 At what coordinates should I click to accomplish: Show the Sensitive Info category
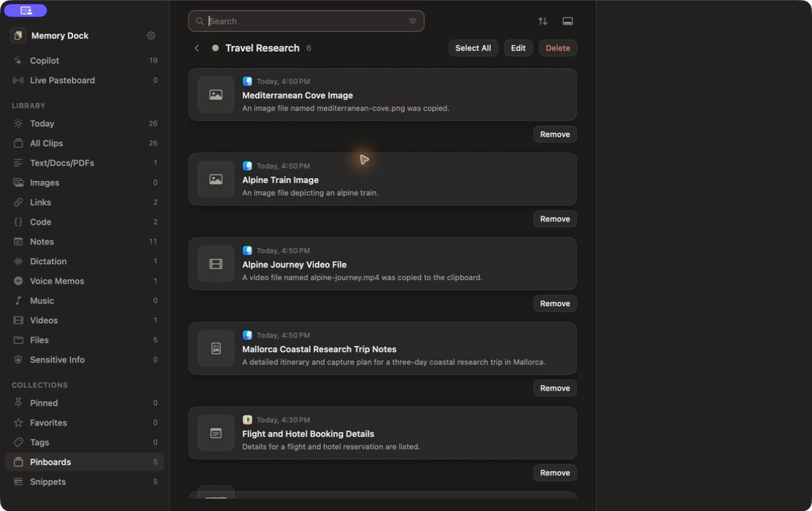coord(84,360)
